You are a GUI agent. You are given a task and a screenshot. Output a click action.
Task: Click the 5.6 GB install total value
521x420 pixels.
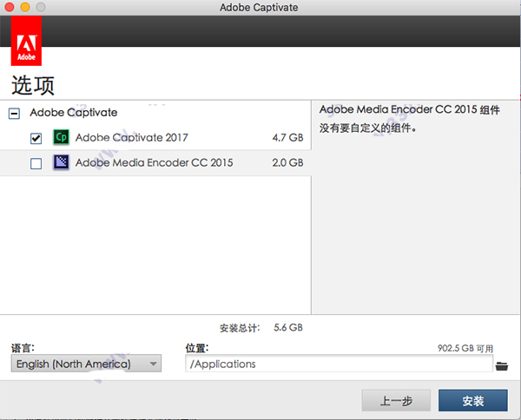pos(288,327)
